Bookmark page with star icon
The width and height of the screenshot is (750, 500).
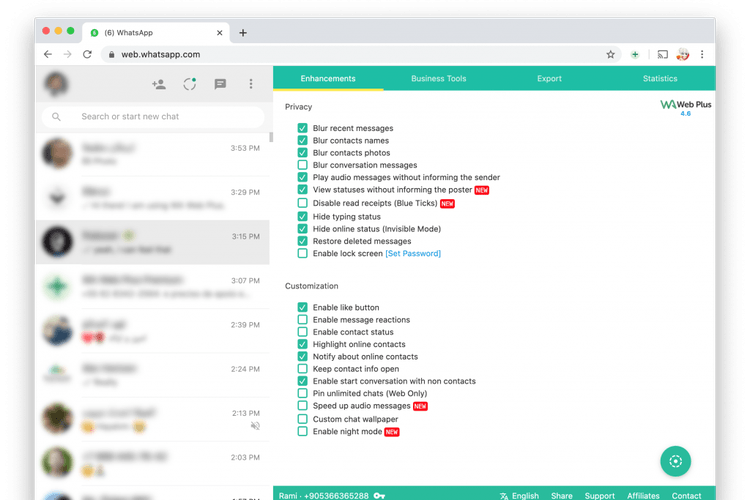[x=610, y=55]
